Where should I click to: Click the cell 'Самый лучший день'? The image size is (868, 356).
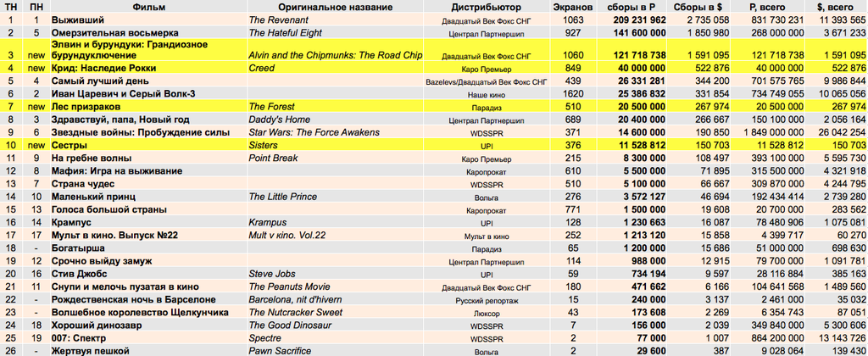[x=100, y=81]
